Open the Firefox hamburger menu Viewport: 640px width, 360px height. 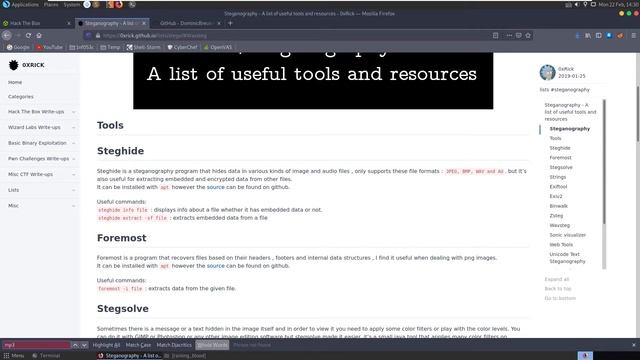click(634, 36)
